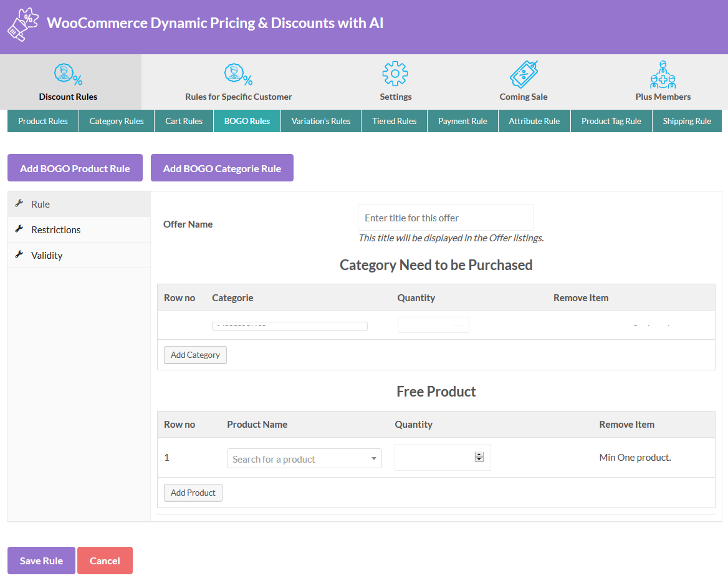Viewport: 728px width, 578px height.
Task: Select Validity from the sidebar
Action: (47, 255)
